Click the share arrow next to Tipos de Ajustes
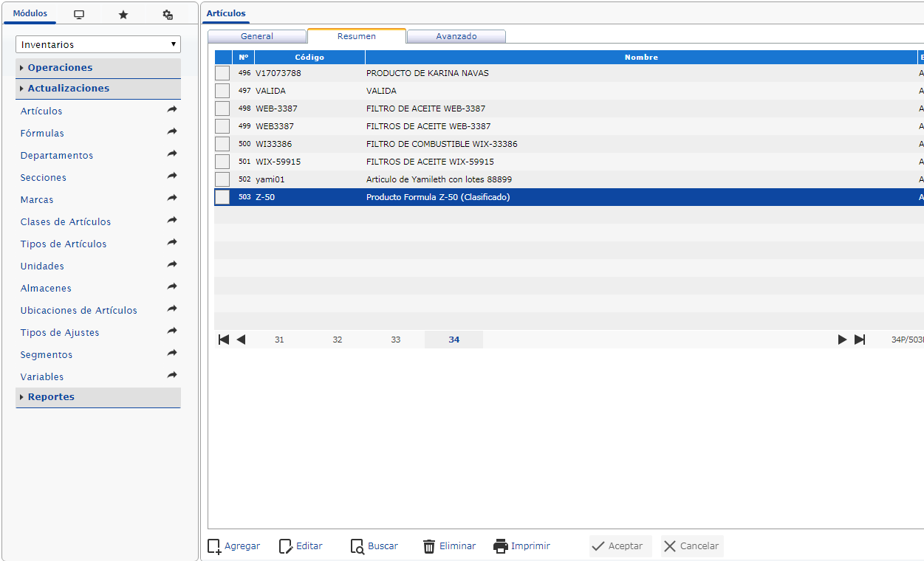Screen dimensions: 924x561 point(172,331)
